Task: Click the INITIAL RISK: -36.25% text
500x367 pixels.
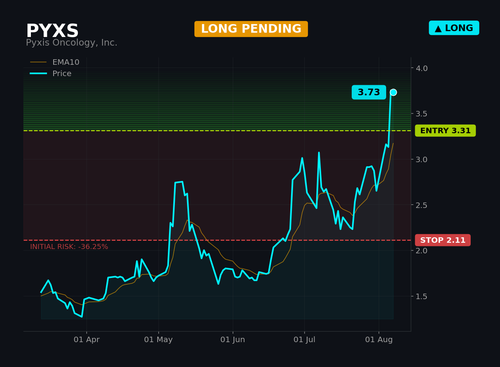Action: [x=69, y=247]
